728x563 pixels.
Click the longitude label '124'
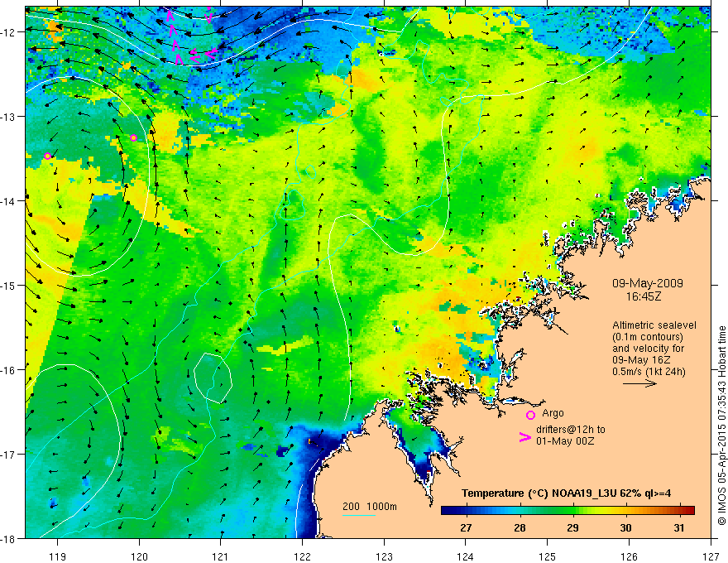pyautogui.click(x=466, y=557)
